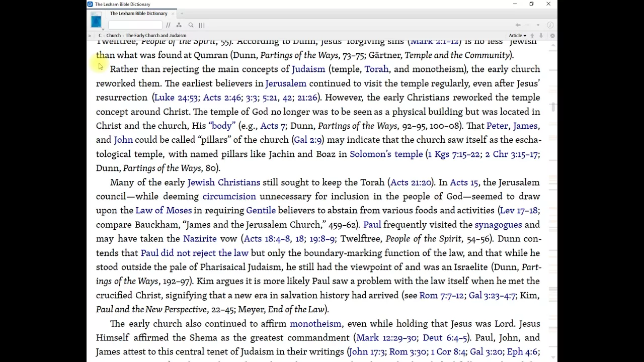The width and height of the screenshot is (644, 362).
Task: Click the reading view columns icon
Action: 202,25
